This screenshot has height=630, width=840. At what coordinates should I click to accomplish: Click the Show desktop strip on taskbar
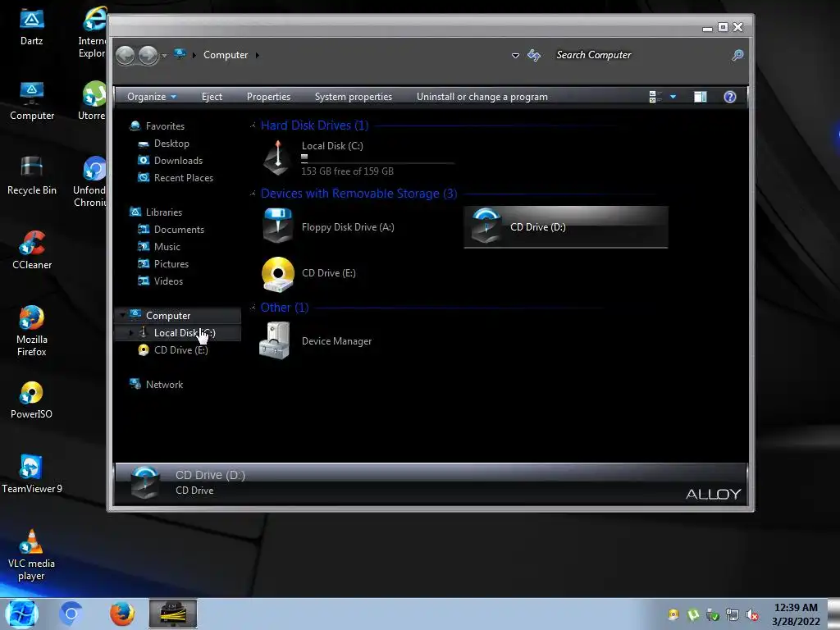point(834,614)
